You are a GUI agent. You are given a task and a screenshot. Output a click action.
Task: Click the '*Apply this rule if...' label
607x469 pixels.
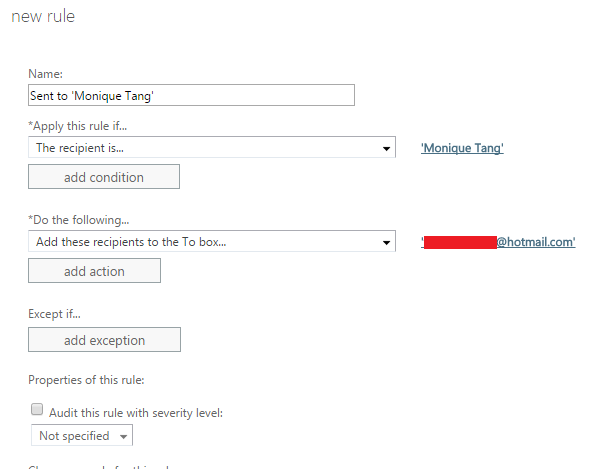(x=77, y=126)
